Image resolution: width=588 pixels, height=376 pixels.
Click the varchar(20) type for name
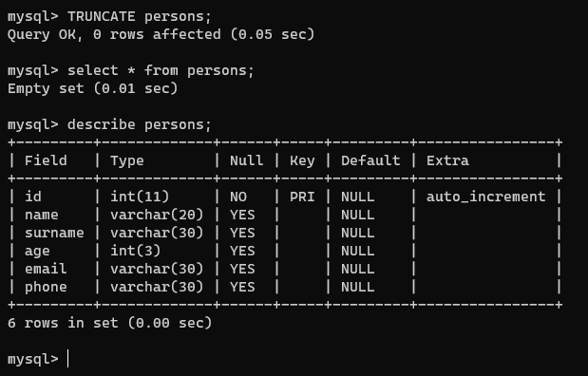point(157,215)
